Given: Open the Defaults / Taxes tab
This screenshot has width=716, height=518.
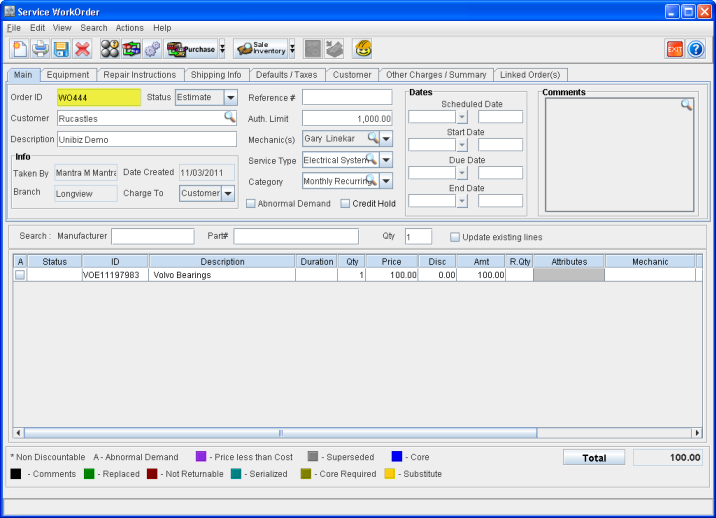Looking at the screenshot, I should 287,75.
